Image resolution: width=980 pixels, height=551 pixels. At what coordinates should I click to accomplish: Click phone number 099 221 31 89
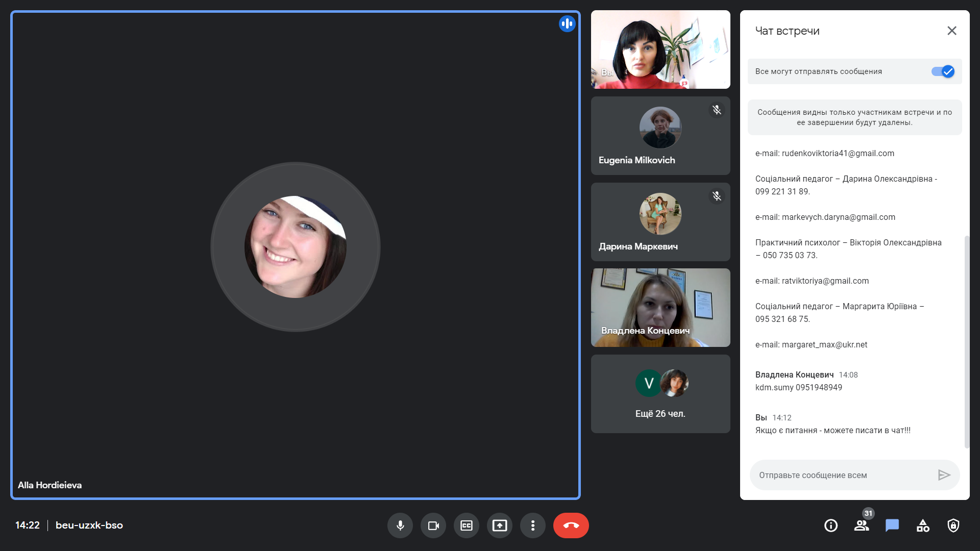tap(782, 191)
